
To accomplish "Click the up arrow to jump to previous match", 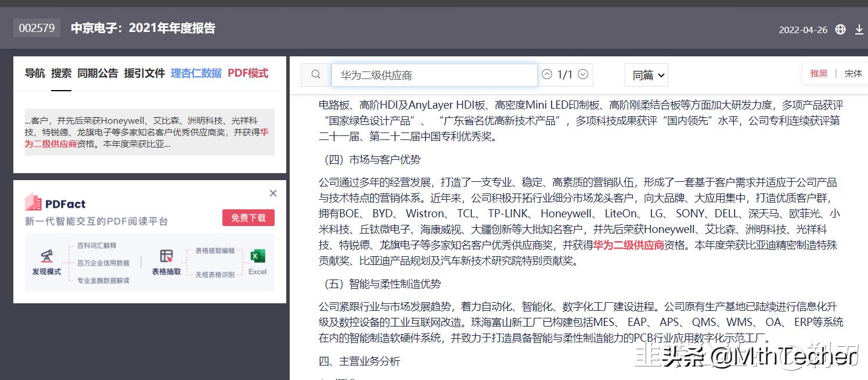I will pos(546,74).
